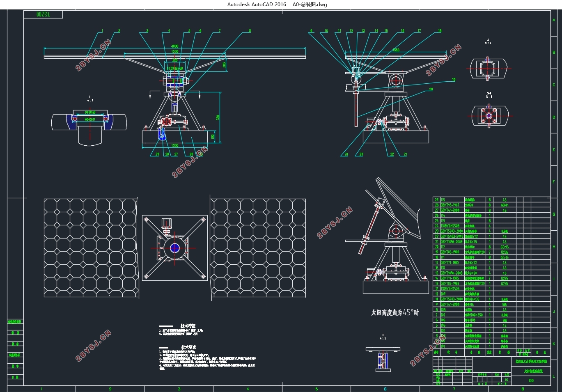Click the right honeycomb mirror panel view
Viewport: 562px width, 392px height.
point(258,248)
